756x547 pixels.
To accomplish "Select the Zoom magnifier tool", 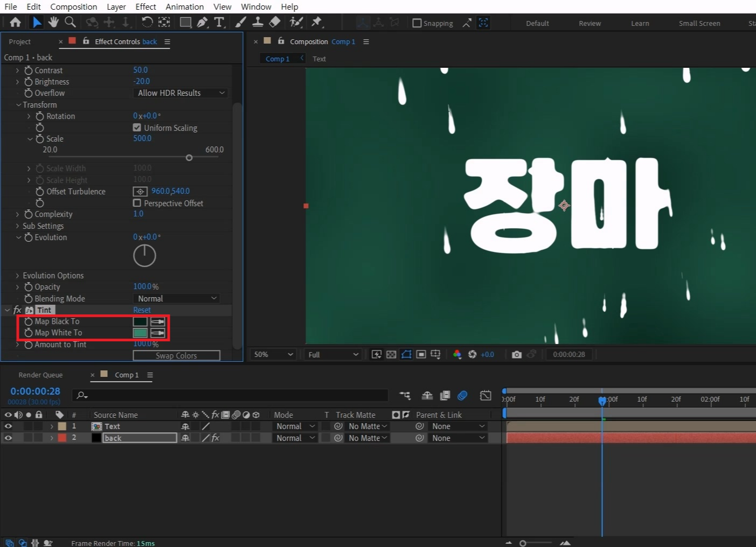I will pos(70,22).
